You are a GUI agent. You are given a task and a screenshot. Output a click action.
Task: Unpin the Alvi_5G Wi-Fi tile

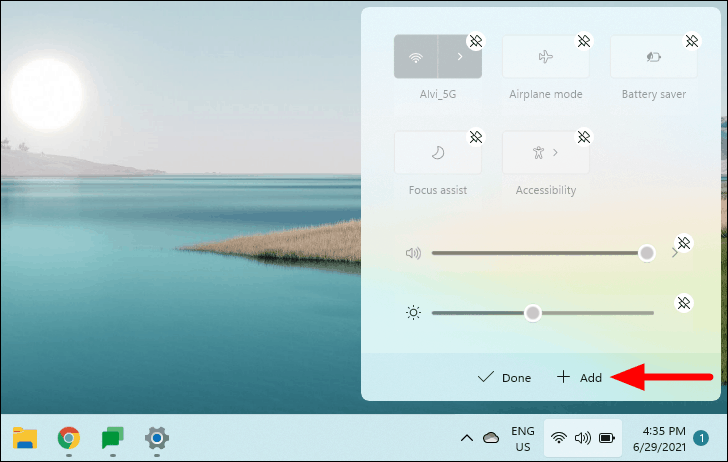point(475,41)
